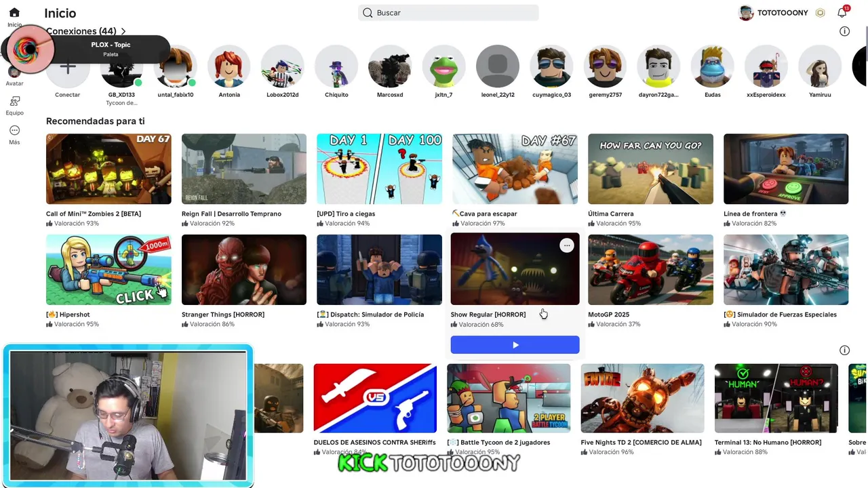Focus the Buscar search field
The image size is (868, 488).
(x=448, y=13)
